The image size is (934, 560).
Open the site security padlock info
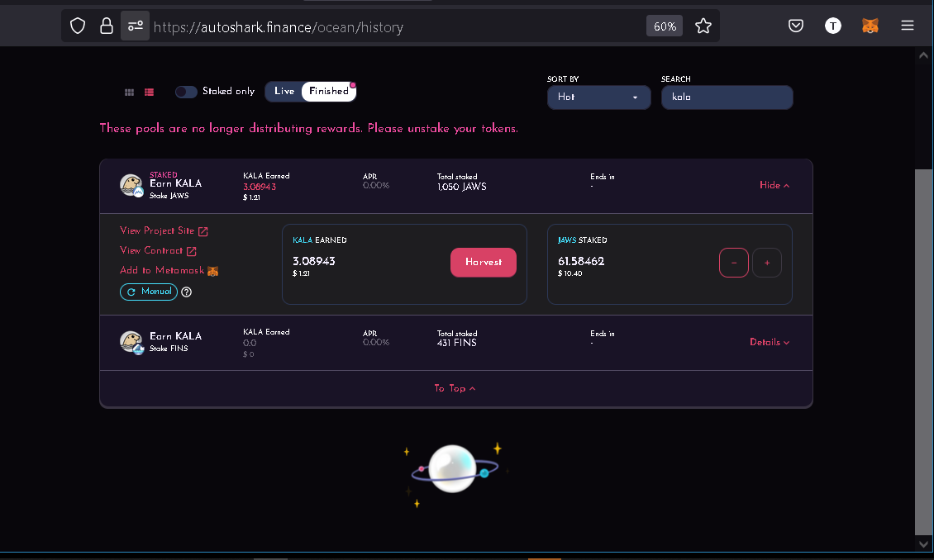[x=107, y=26]
